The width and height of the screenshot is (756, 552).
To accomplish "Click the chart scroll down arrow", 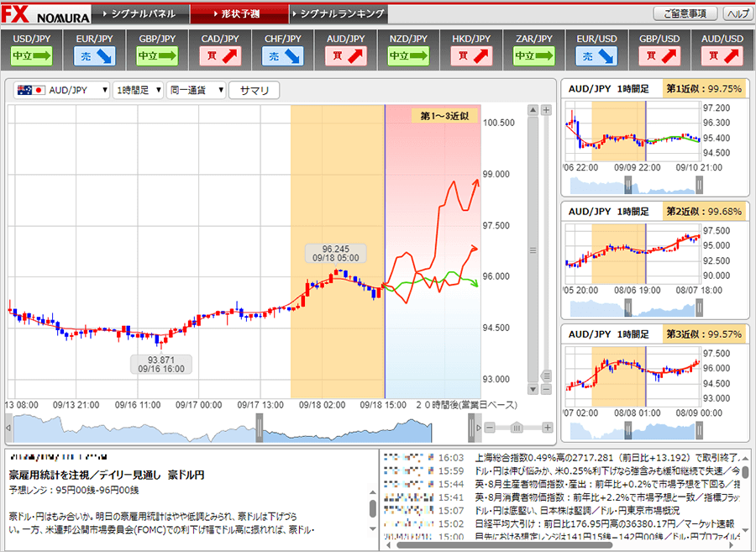I will click(x=533, y=389).
